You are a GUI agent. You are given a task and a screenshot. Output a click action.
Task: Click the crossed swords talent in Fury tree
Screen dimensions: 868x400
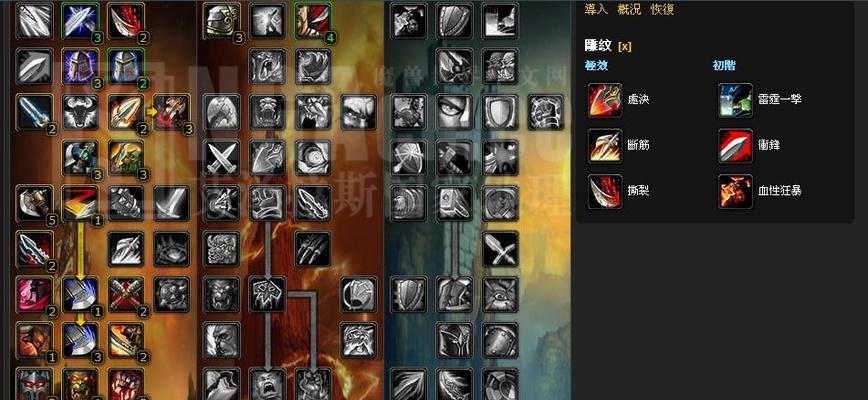(222, 158)
